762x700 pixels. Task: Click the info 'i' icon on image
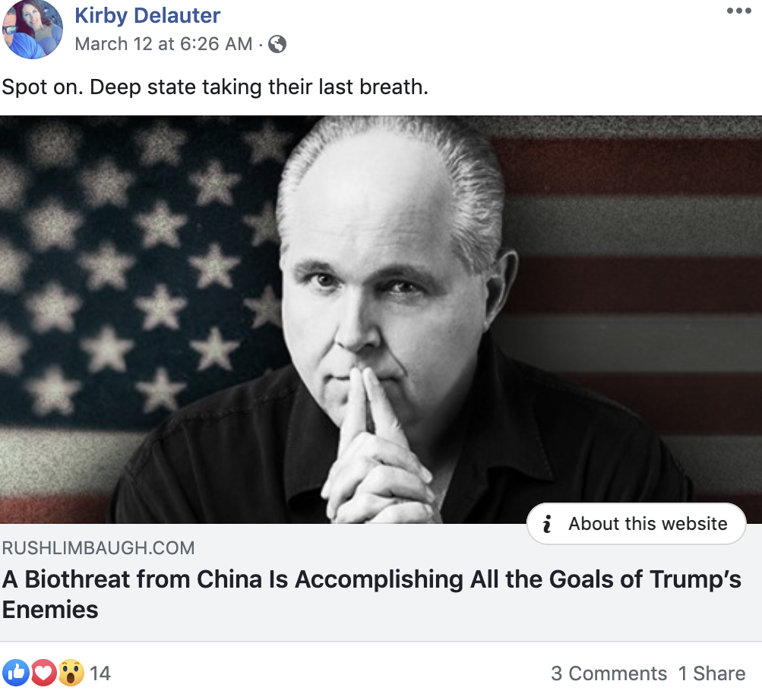pyautogui.click(x=546, y=524)
